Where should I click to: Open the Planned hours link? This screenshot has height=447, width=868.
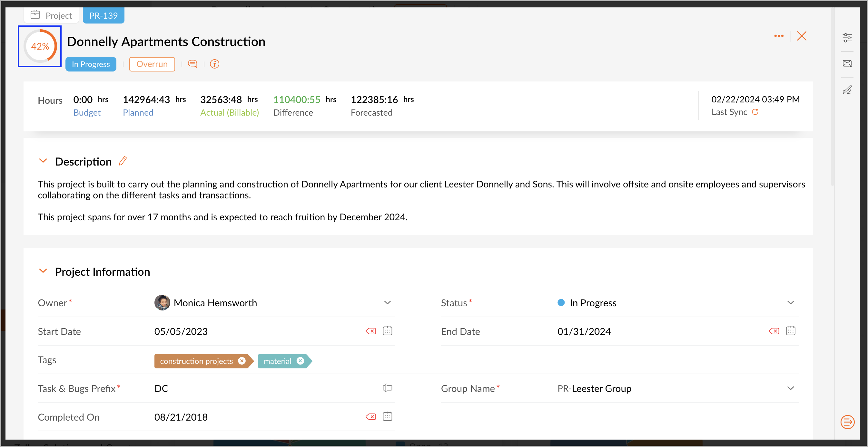[x=138, y=112]
